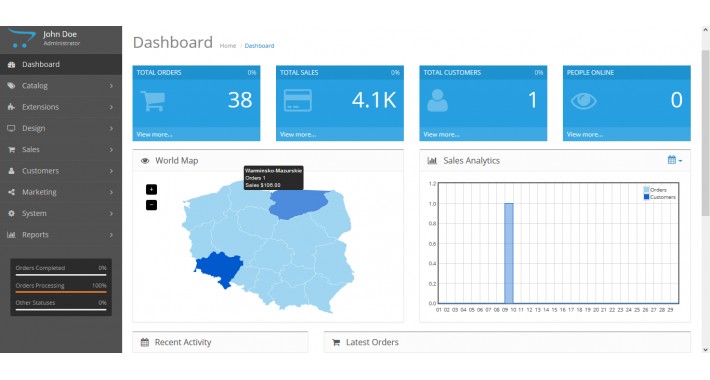This screenshot has width=710, height=380.
Task: Zoom out the map with minus button
Action: pos(151,205)
